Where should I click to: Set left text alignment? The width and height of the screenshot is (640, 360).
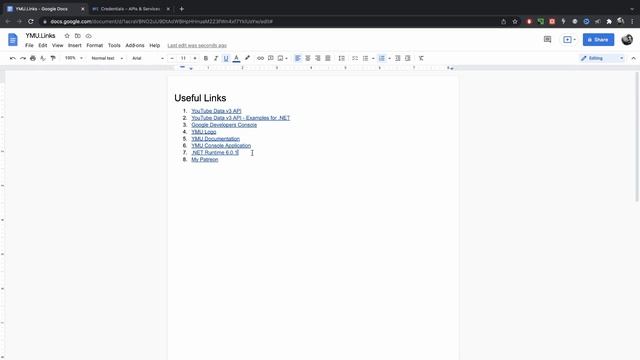click(x=298, y=58)
